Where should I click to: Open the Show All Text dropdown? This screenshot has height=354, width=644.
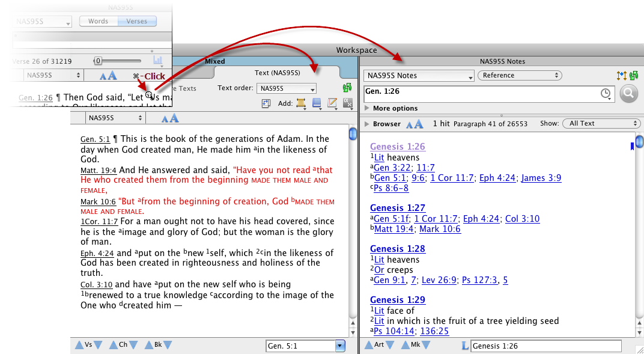point(601,123)
